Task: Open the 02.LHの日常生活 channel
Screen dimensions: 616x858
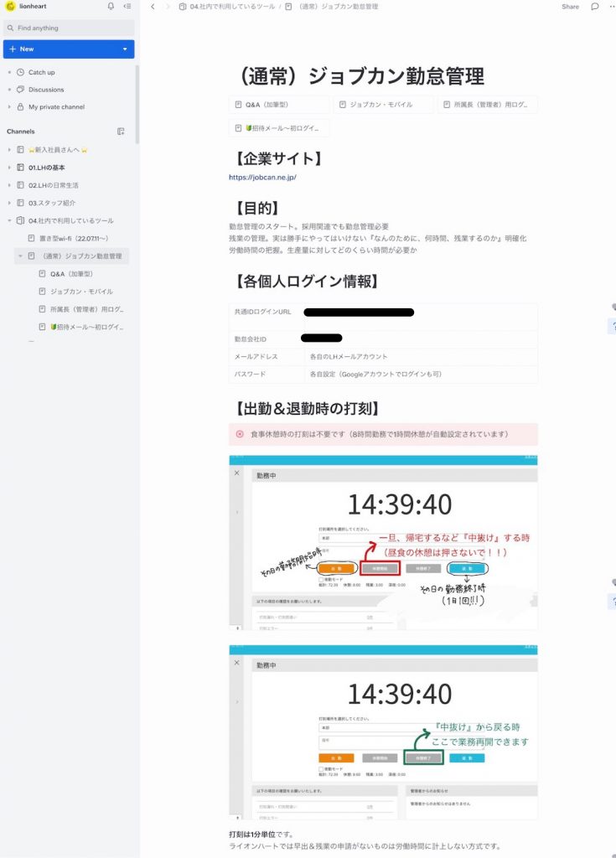Action: click(53, 185)
